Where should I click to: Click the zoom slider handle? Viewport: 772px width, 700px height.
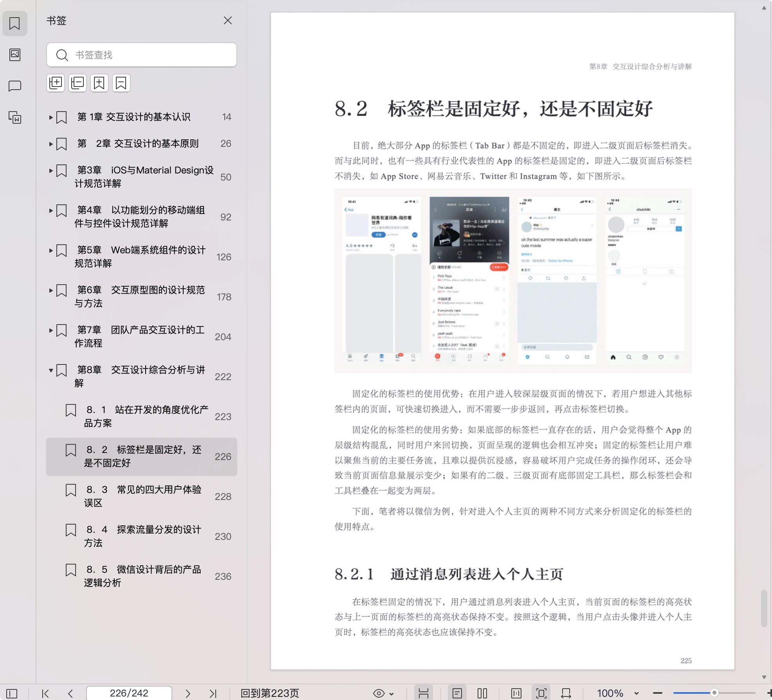[714, 693]
